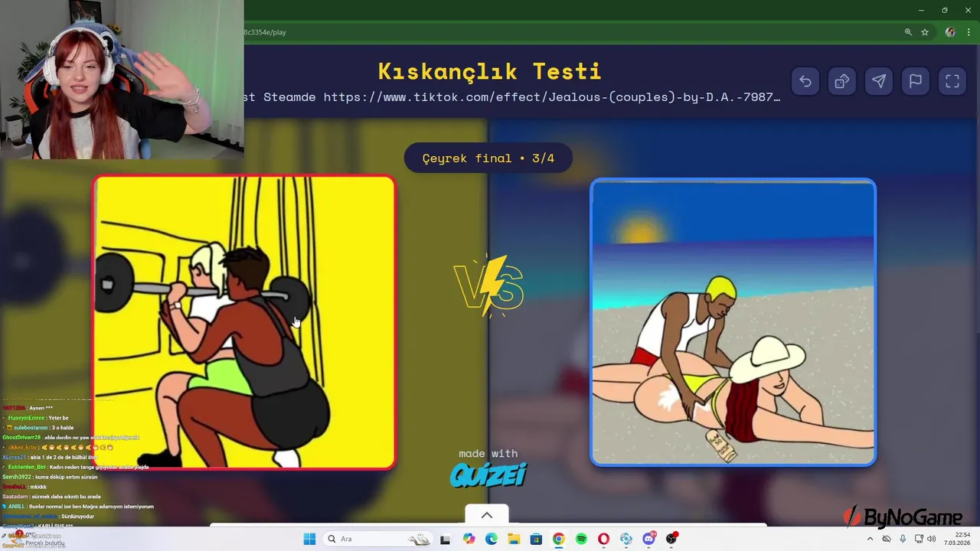Open Opera browser from the taskbar
The width and height of the screenshot is (980, 551).
click(x=604, y=539)
